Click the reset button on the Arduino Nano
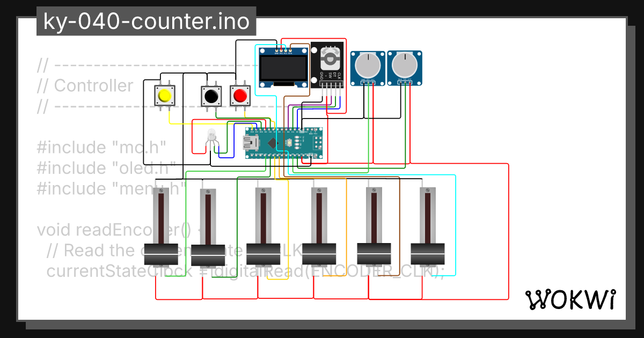Image resolution: width=644 pixels, height=338 pixels. (x=289, y=143)
